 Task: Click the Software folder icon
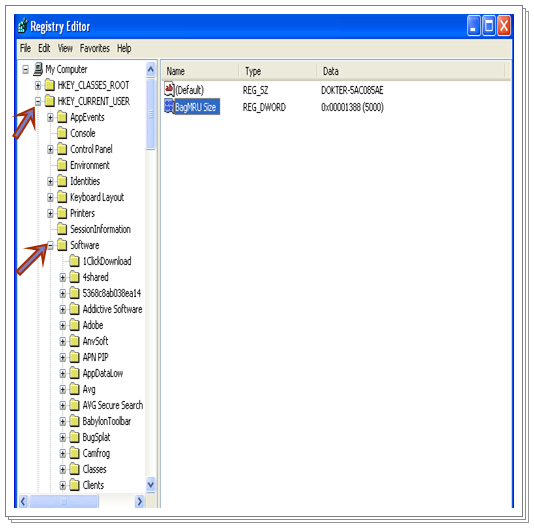(x=62, y=245)
